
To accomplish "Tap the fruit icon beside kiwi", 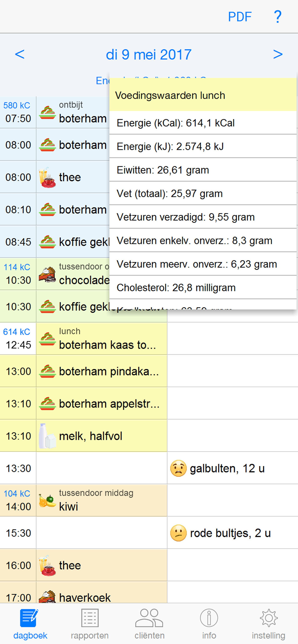I will [x=47, y=500].
